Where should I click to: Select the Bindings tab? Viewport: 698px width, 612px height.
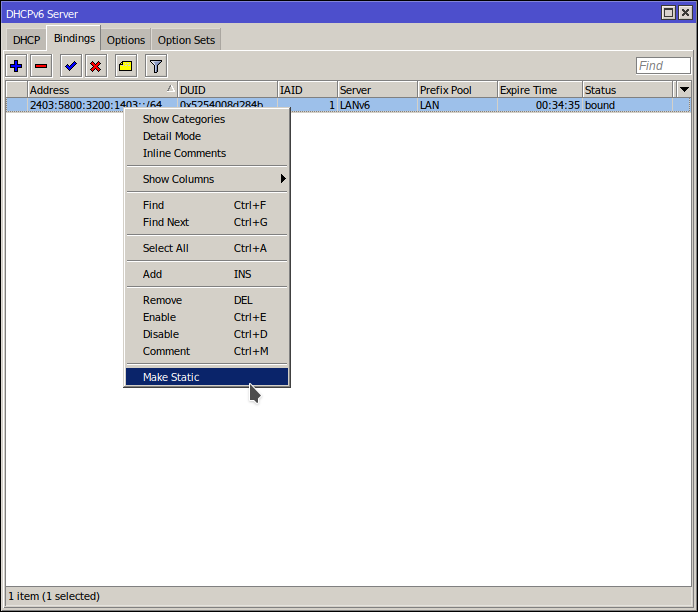click(x=74, y=38)
